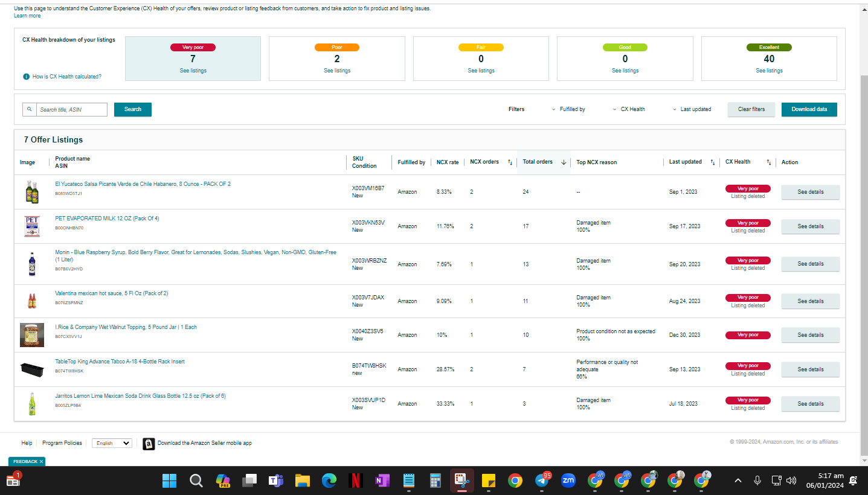The height and width of the screenshot is (495, 868).
Task: Open the TableTop King Tabco product link
Action: [120, 362]
